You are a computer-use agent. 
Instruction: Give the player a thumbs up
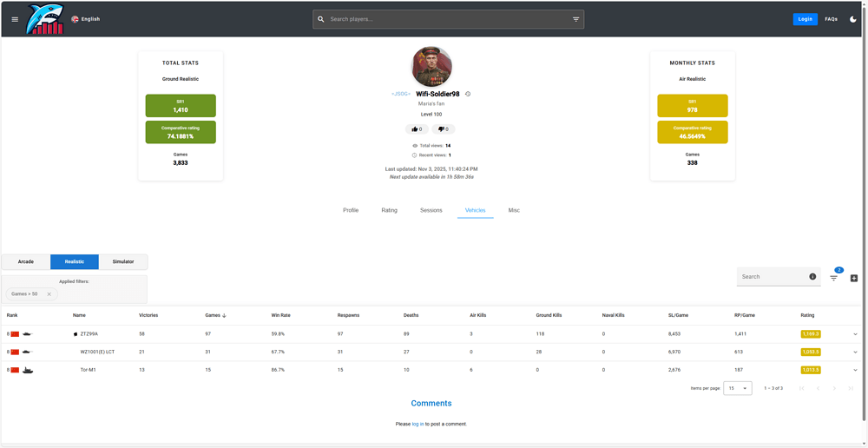(x=417, y=129)
